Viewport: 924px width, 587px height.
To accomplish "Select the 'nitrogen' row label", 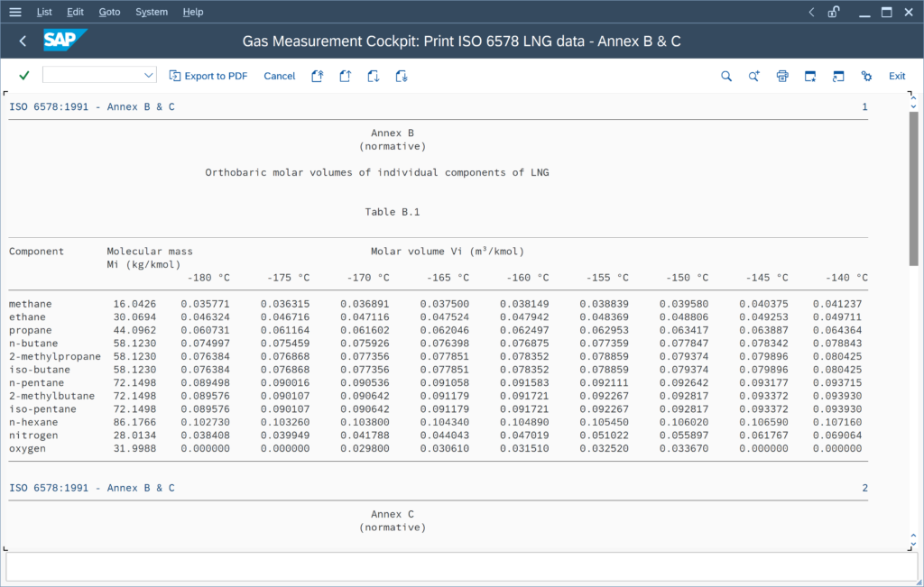I will point(33,436).
